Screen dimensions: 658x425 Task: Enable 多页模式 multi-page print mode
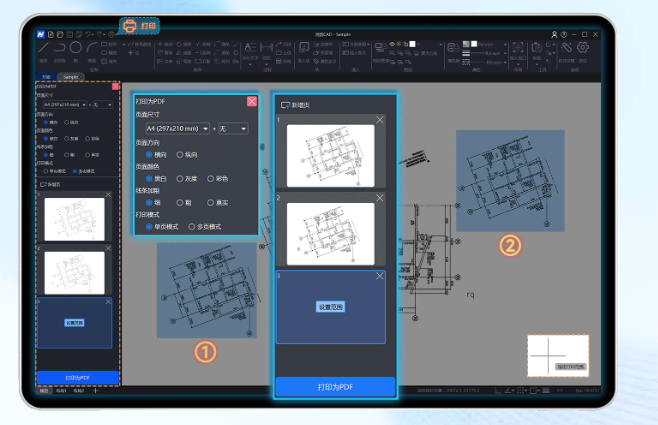(192, 227)
